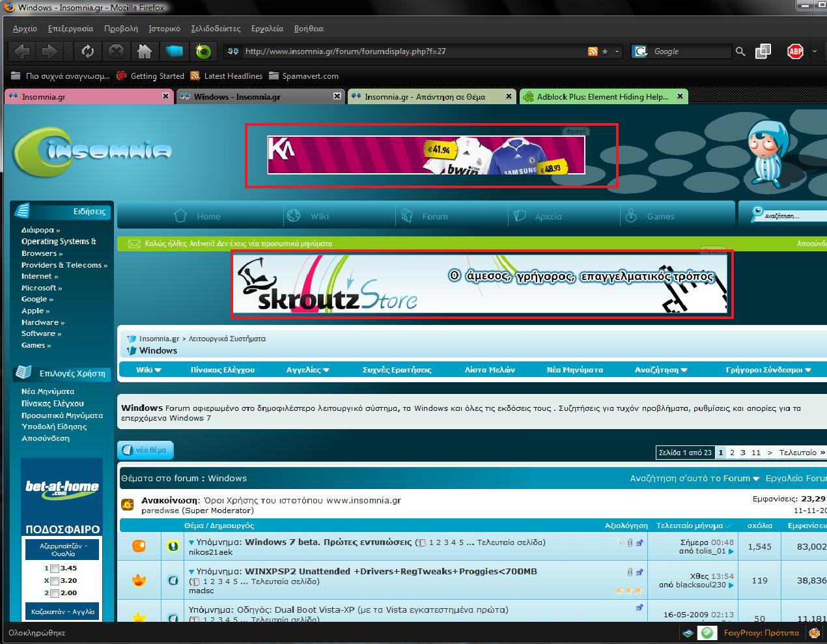Image resolution: width=827 pixels, height=644 pixels.
Task: Click the green checkmark status bar icon
Action: pos(707,632)
